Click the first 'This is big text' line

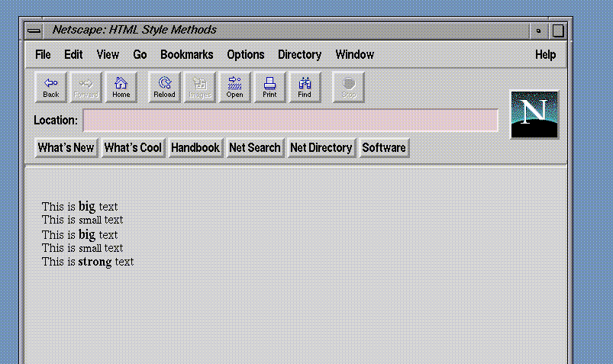79,206
